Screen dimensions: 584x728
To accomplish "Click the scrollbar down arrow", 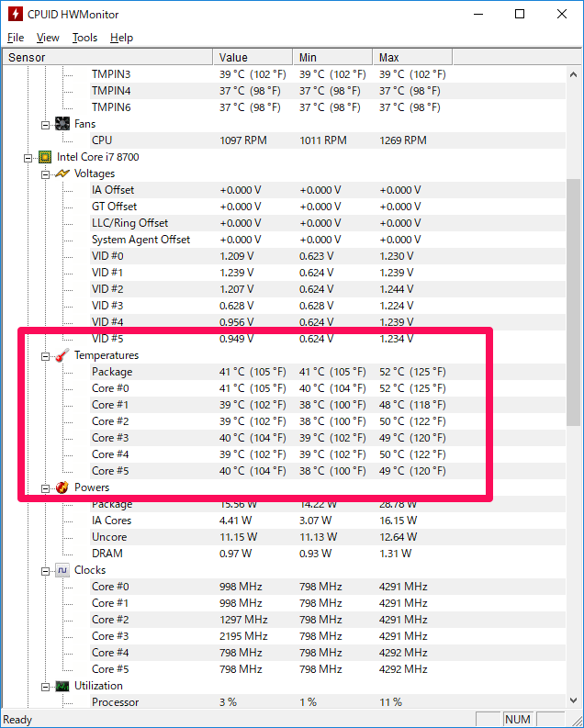I will tap(573, 700).
